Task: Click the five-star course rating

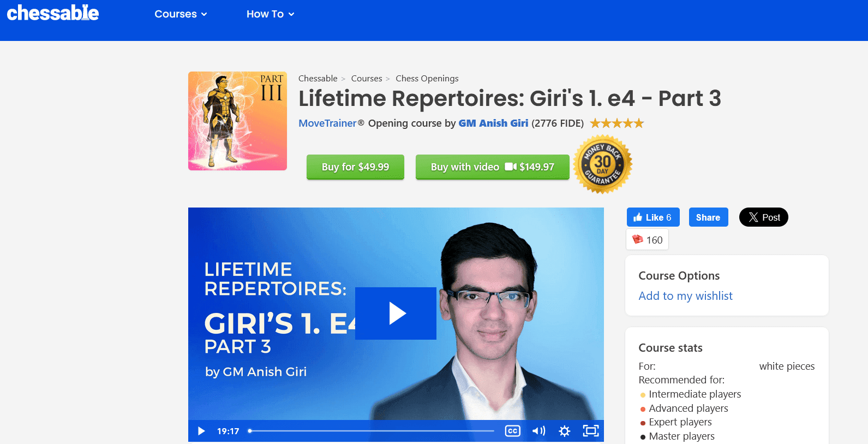Action: tap(616, 123)
